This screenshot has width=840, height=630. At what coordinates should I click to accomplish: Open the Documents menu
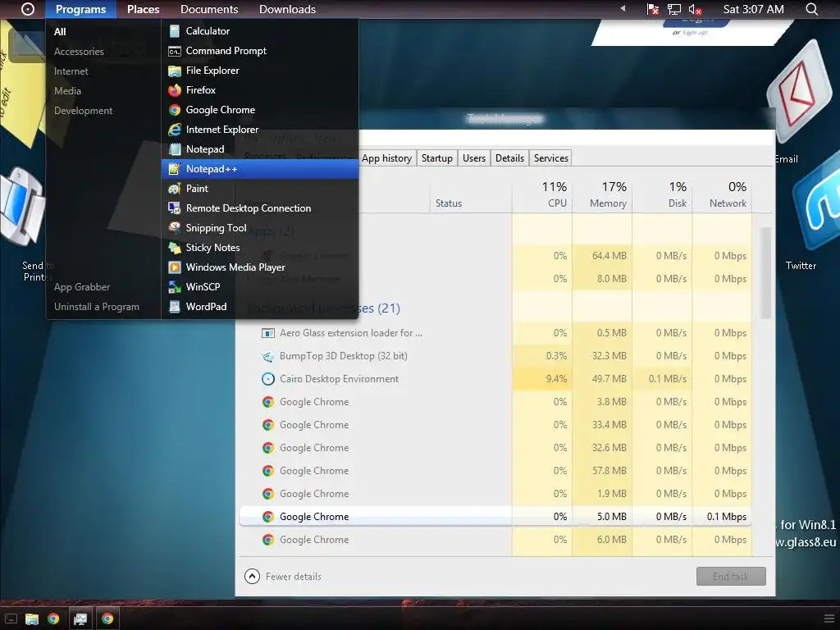click(209, 9)
